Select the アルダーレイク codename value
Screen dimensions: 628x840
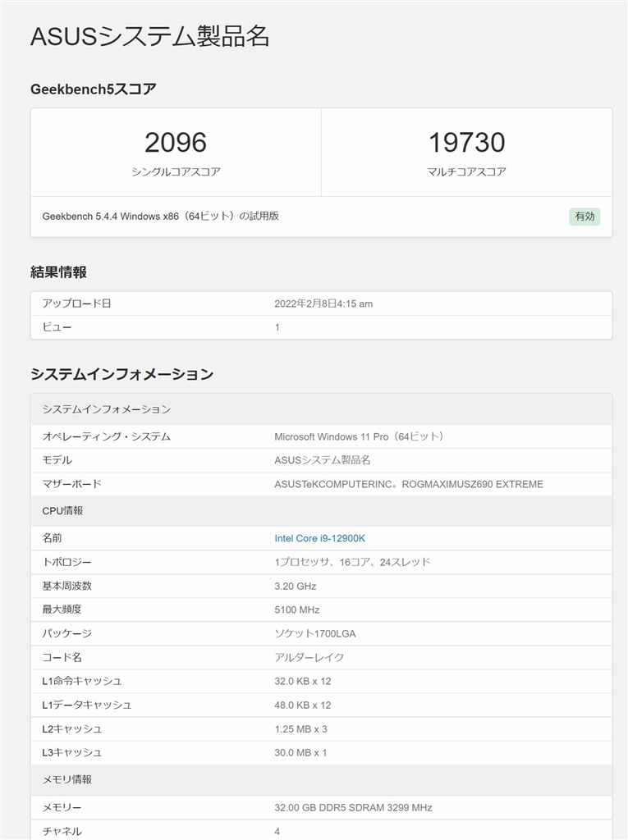[x=309, y=657]
